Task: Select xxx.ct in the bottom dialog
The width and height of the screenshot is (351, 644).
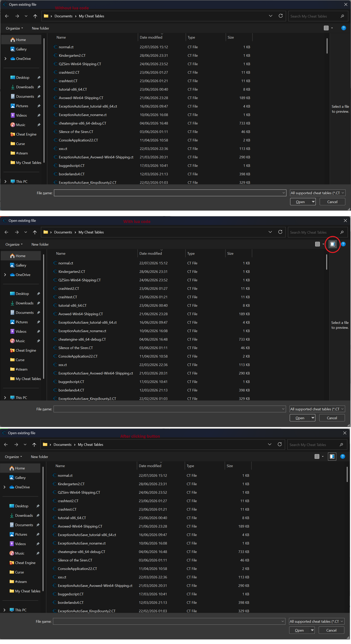Action: point(62,577)
